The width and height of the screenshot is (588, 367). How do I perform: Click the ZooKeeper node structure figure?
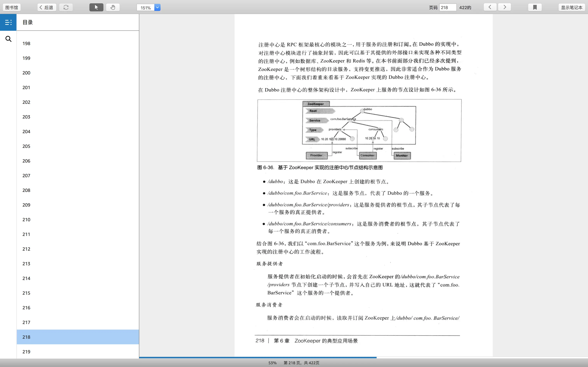tap(359, 130)
